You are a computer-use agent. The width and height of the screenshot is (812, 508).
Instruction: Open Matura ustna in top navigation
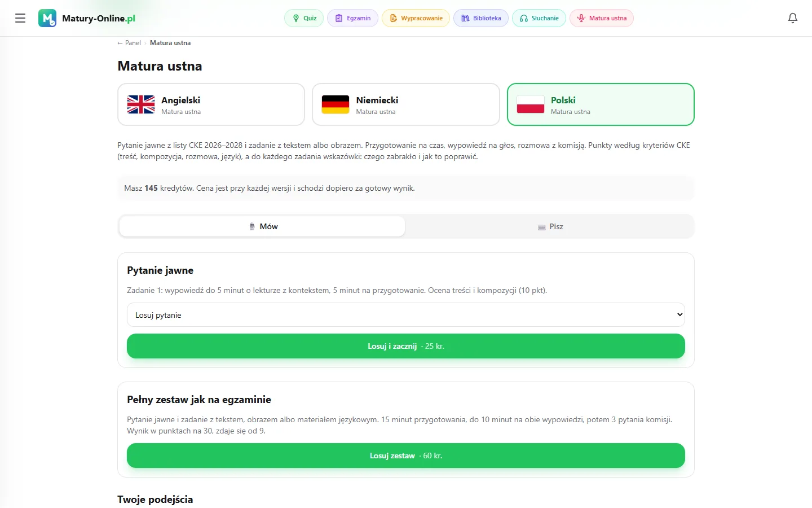(602, 18)
